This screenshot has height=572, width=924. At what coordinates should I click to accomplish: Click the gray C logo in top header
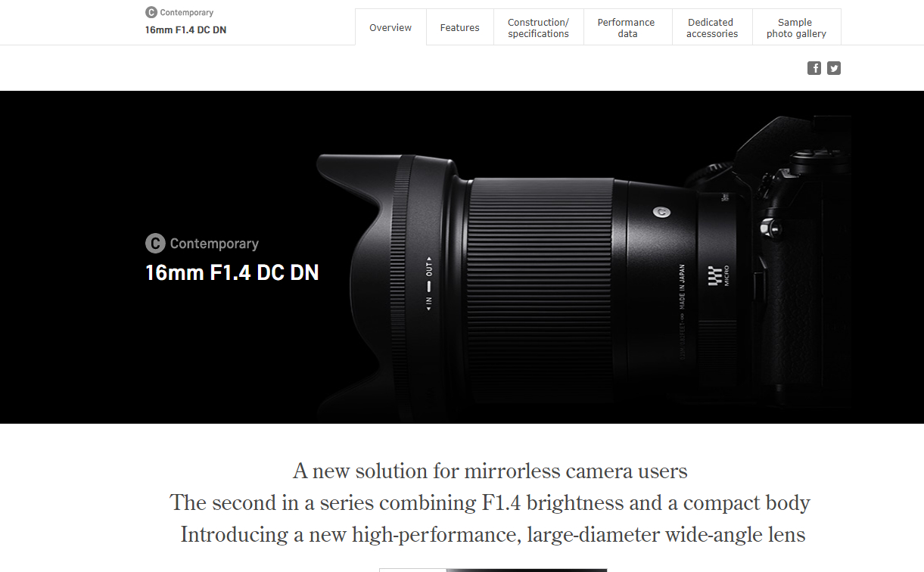(151, 12)
